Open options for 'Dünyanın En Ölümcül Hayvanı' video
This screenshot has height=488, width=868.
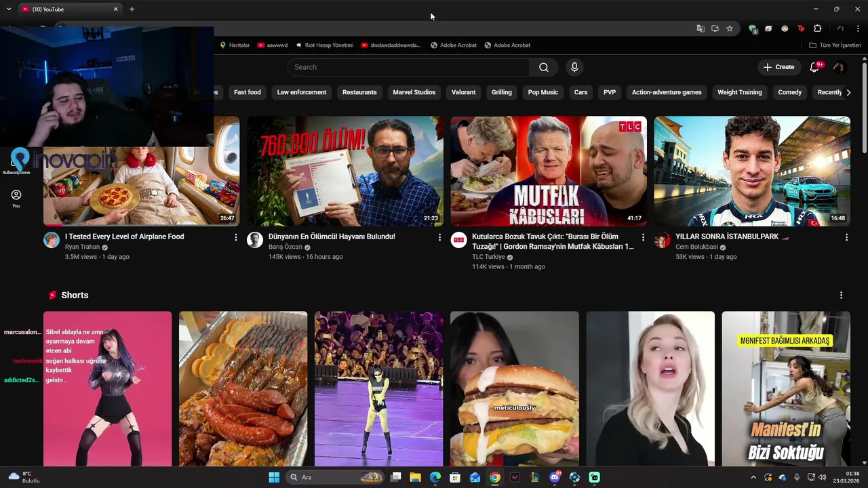439,237
